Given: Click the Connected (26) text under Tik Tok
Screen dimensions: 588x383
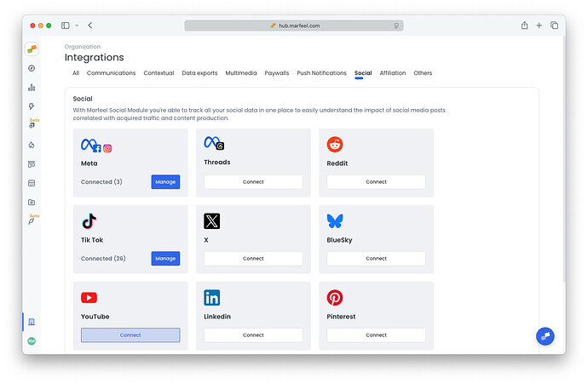Looking at the screenshot, I should (103, 259).
